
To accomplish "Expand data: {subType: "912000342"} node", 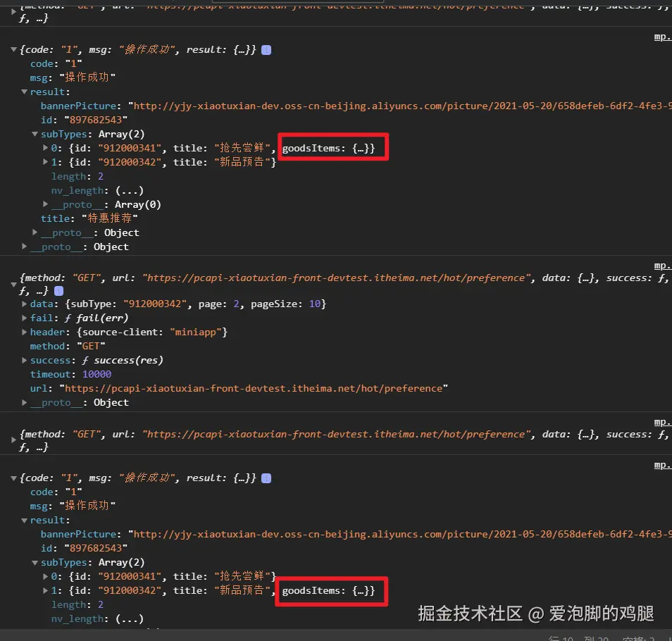I will click(25, 304).
